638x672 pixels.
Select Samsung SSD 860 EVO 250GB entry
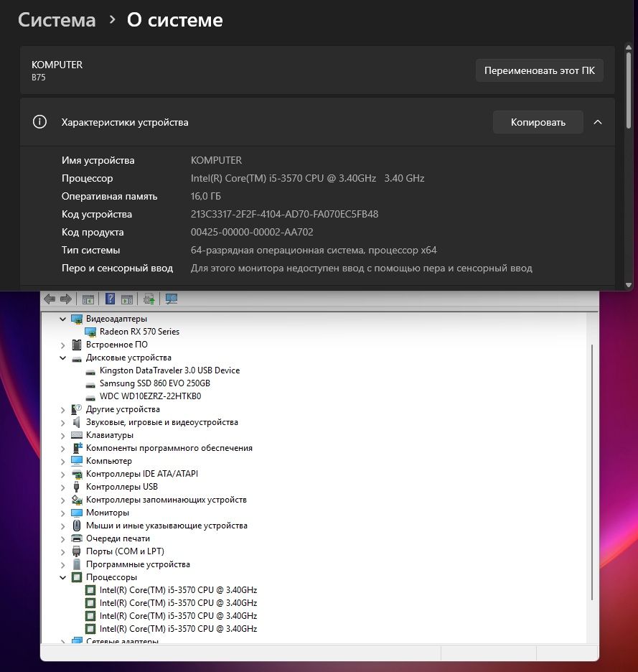[x=155, y=383]
